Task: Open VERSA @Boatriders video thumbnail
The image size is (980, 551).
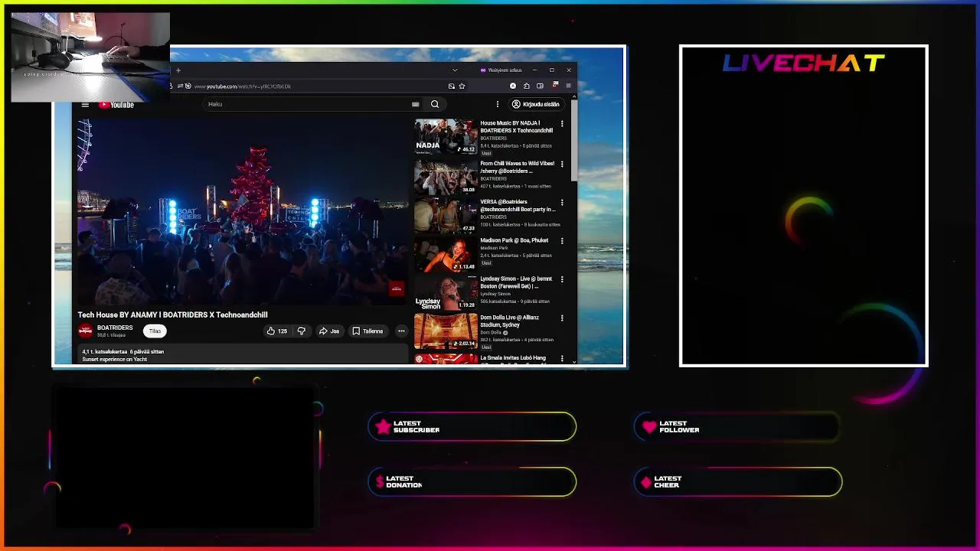Action: 446,215
